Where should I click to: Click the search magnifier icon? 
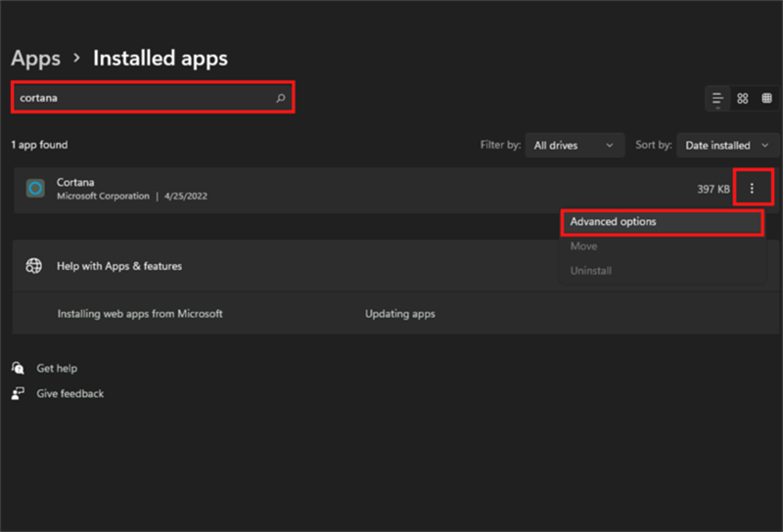click(x=281, y=98)
